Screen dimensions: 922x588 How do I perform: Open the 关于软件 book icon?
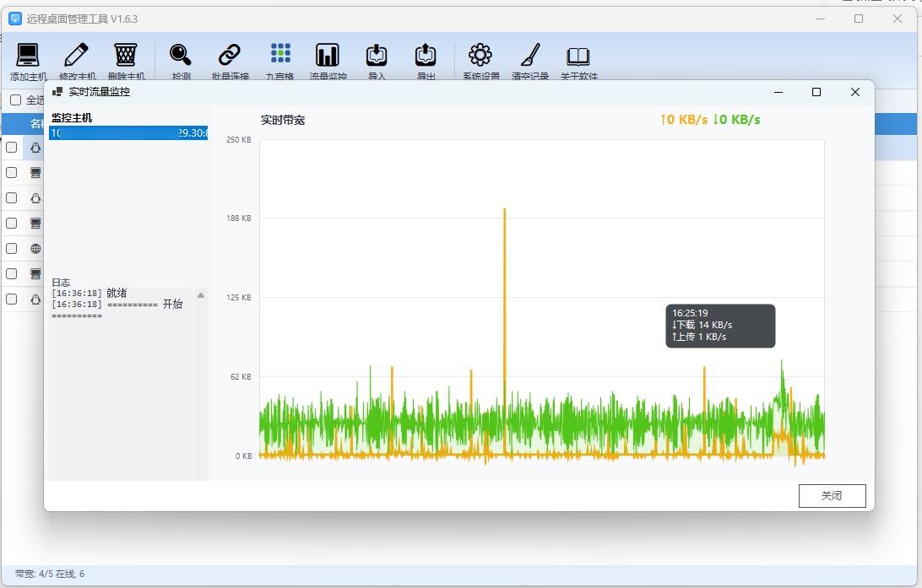[x=578, y=57]
